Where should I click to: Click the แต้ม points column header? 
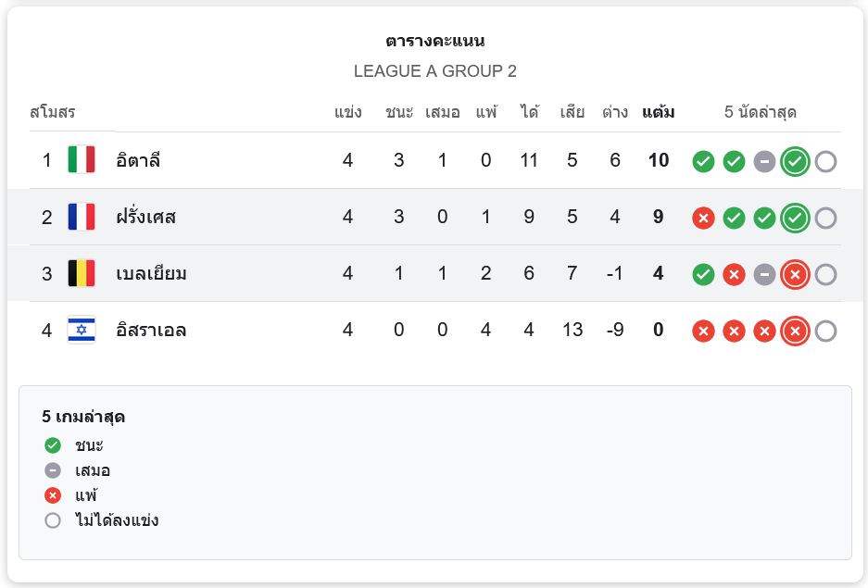(x=658, y=113)
